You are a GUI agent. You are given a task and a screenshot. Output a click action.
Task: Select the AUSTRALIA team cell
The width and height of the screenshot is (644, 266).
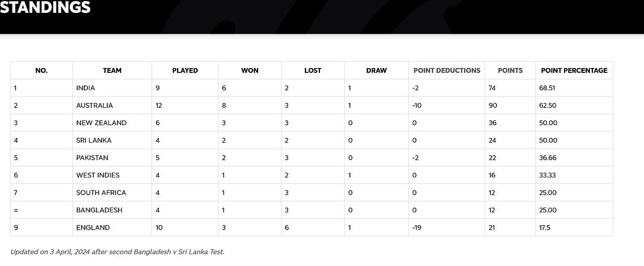click(x=94, y=106)
